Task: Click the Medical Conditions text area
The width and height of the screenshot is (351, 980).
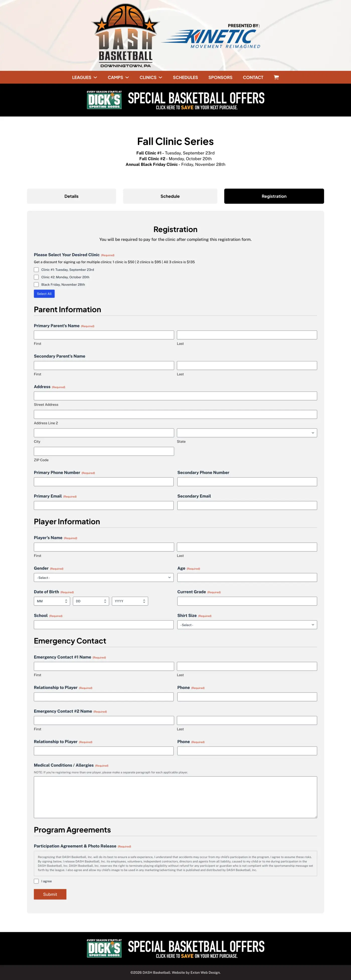Action: [175, 797]
